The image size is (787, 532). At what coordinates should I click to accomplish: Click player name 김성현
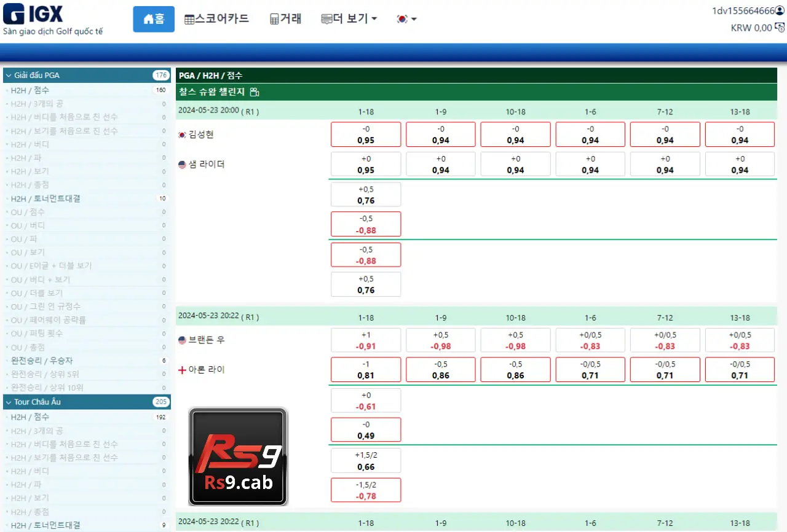click(201, 135)
